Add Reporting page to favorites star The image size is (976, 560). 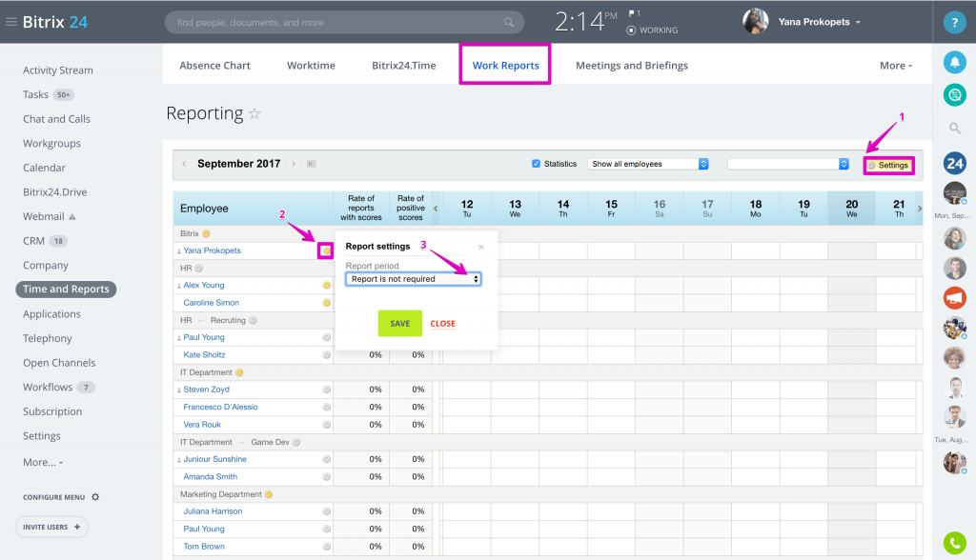click(x=254, y=114)
